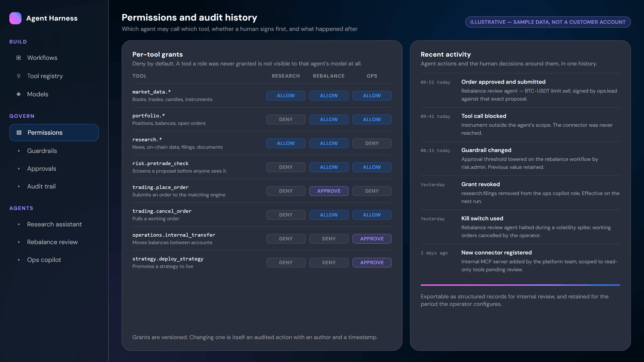Select the Research assistant agent

pos(54,224)
